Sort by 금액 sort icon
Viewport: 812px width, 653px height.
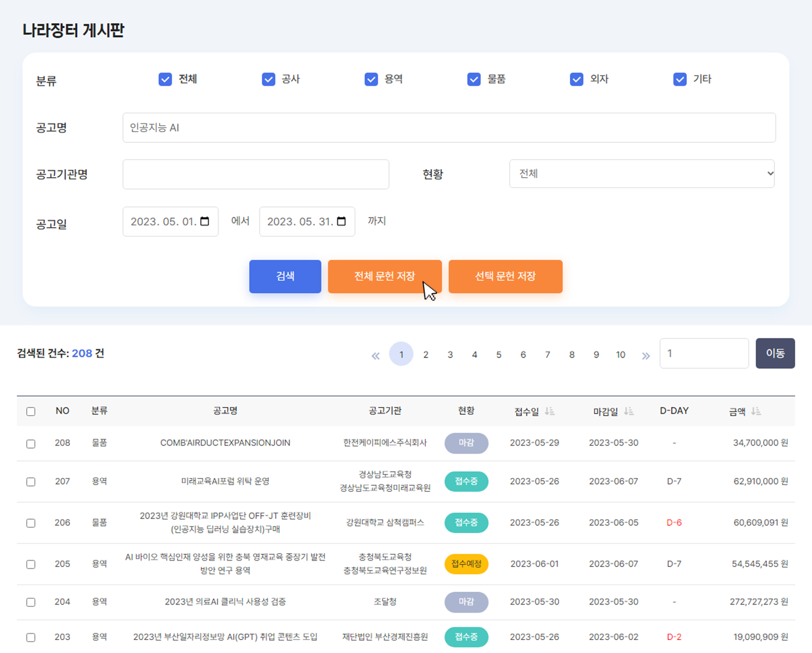tap(756, 411)
